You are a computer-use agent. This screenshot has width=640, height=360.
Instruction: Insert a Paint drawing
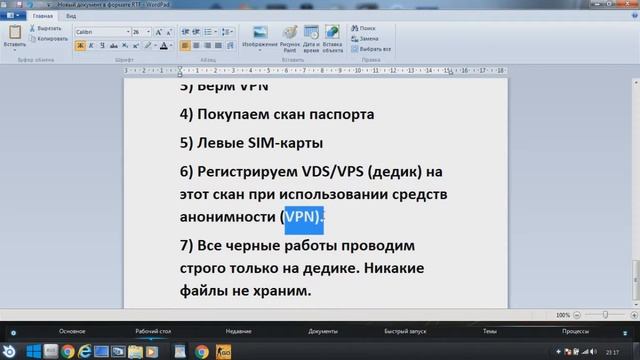tap(290, 39)
